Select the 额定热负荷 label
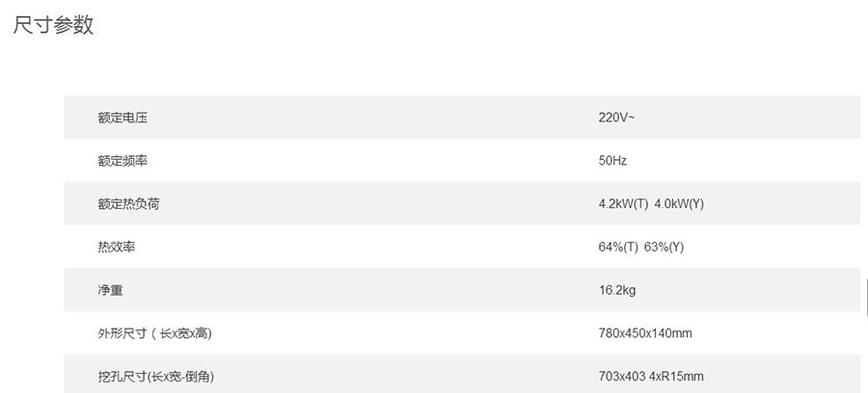Image resolution: width=868 pixels, height=393 pixels. coord(128,204)
